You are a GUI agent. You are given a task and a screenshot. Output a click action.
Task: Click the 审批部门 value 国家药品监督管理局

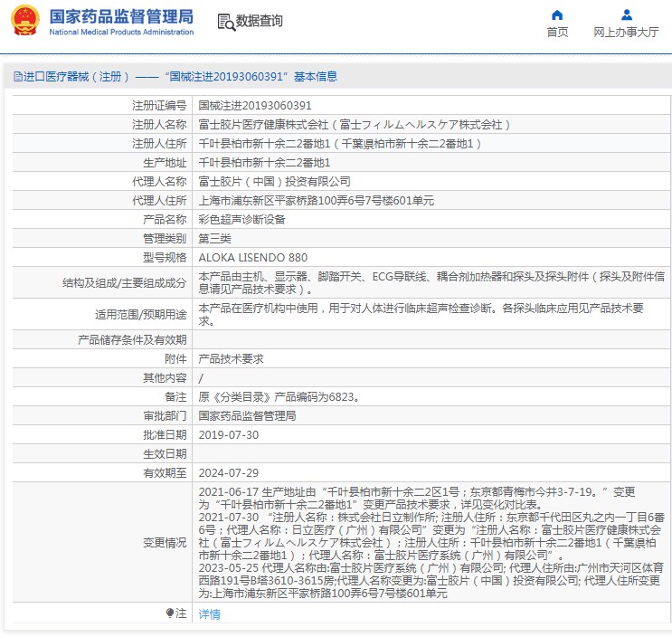tap(247, 416)
